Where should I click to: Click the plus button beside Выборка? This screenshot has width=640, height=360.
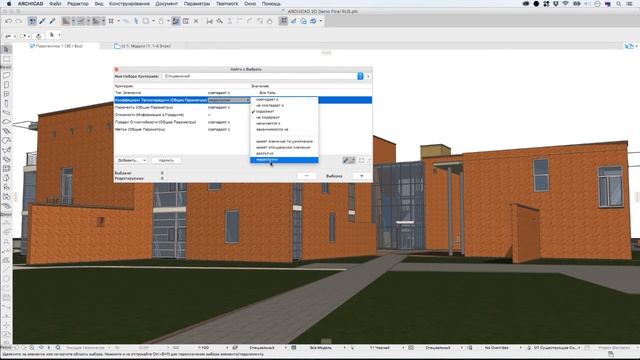[x=362, y=176]
